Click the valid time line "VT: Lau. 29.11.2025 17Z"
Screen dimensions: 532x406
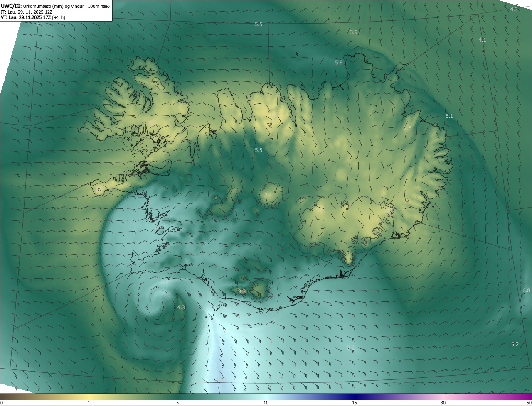click(x=26, y=17)
